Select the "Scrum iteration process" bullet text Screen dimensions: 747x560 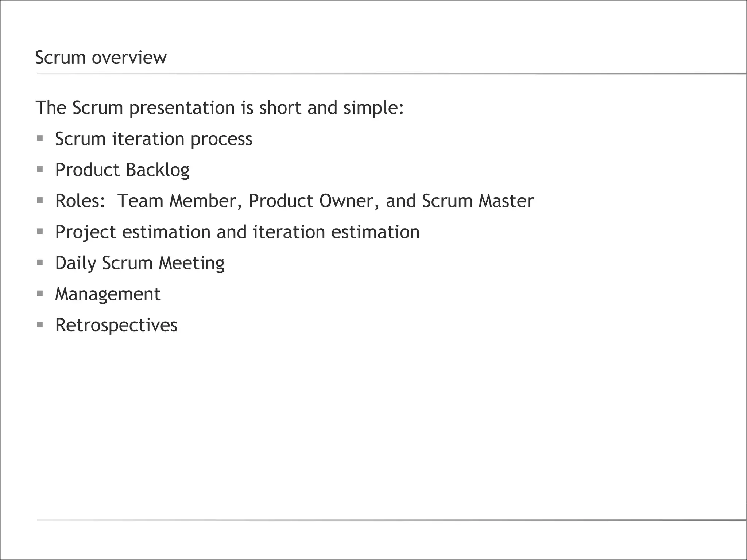(x=154, y=139)
